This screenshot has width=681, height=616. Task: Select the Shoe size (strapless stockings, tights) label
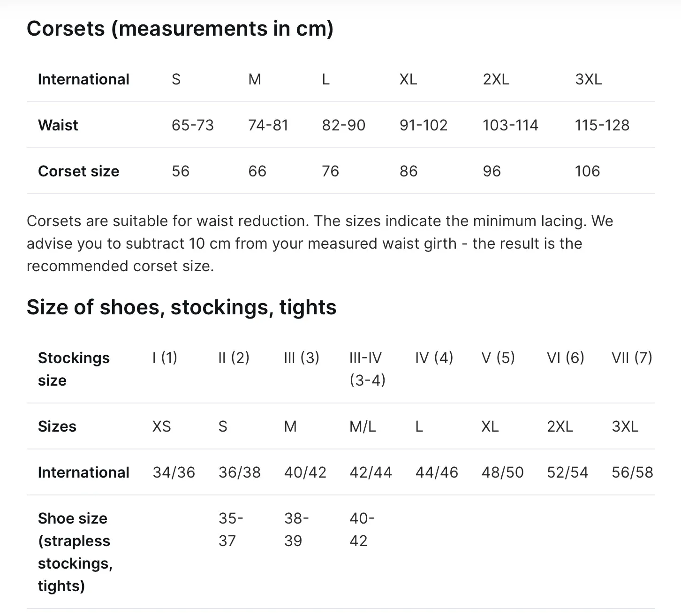pos(75,552)
